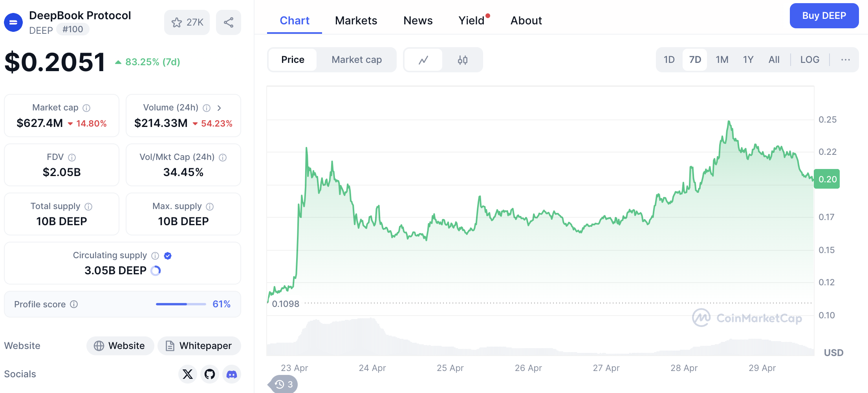Open the GitHub social icon
The image size is (868, 393).
click(210, 374)
